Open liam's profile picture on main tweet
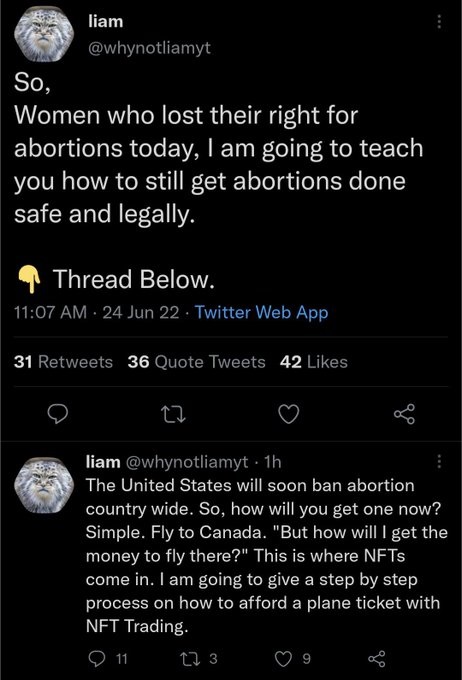The image size is (462, 680). (x=43, y=35)
